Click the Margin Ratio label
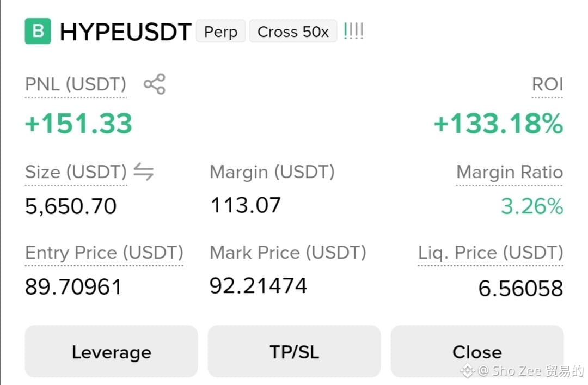This screenshot has width=588, height=385. (510, 172)
